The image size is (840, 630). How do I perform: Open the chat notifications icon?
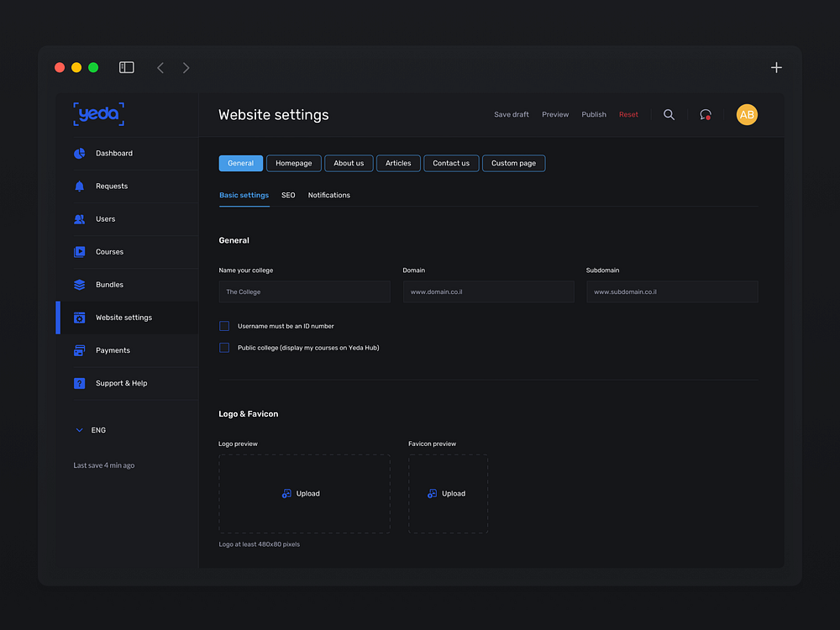(x=706, y=114)
